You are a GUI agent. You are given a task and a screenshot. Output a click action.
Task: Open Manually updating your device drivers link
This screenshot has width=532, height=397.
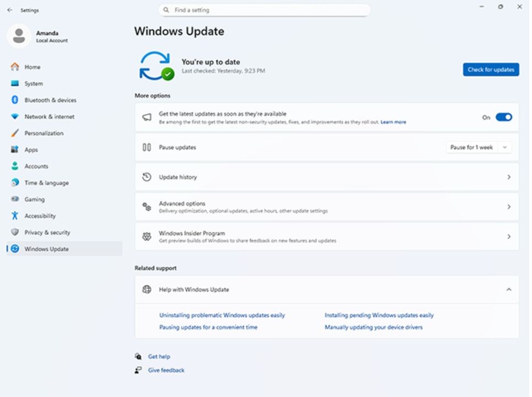point(373,327)
